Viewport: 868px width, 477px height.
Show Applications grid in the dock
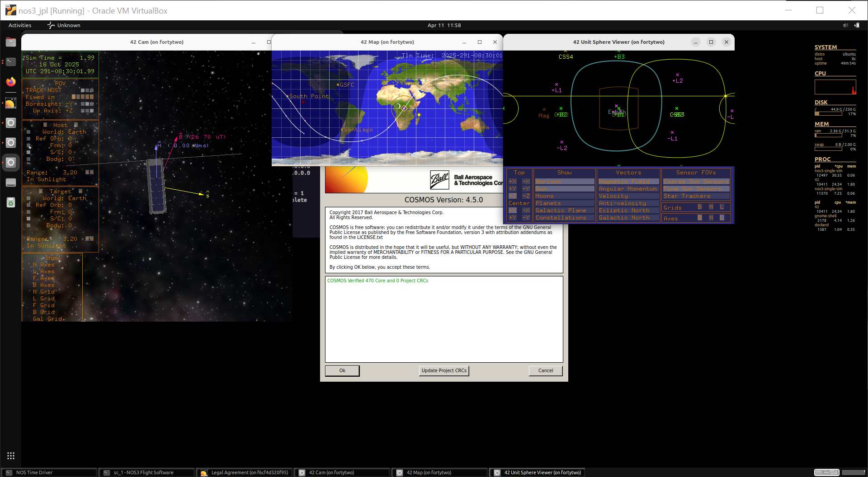coord(11,456)
